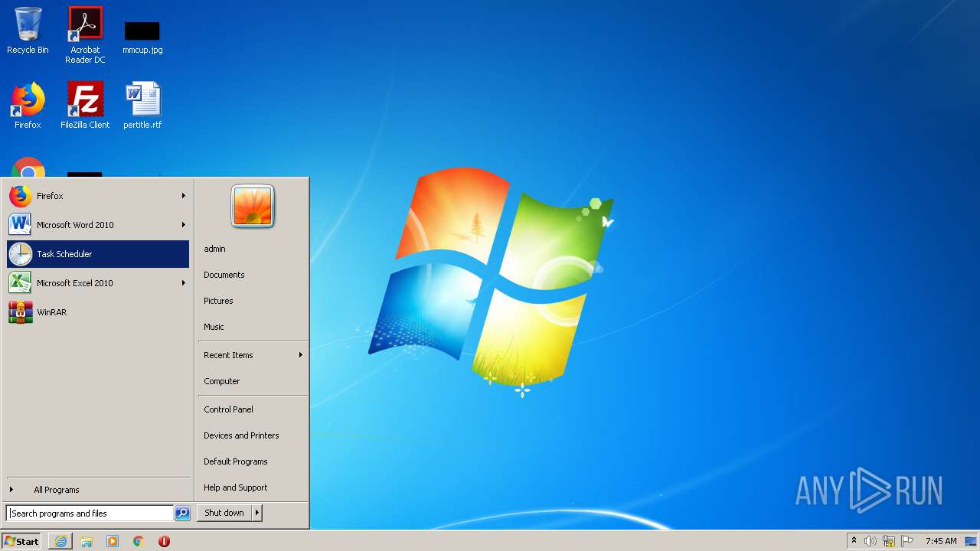Click the Shut down button
Image resolution: width=980 pixels, height=551 pixels.
[224, 513]
